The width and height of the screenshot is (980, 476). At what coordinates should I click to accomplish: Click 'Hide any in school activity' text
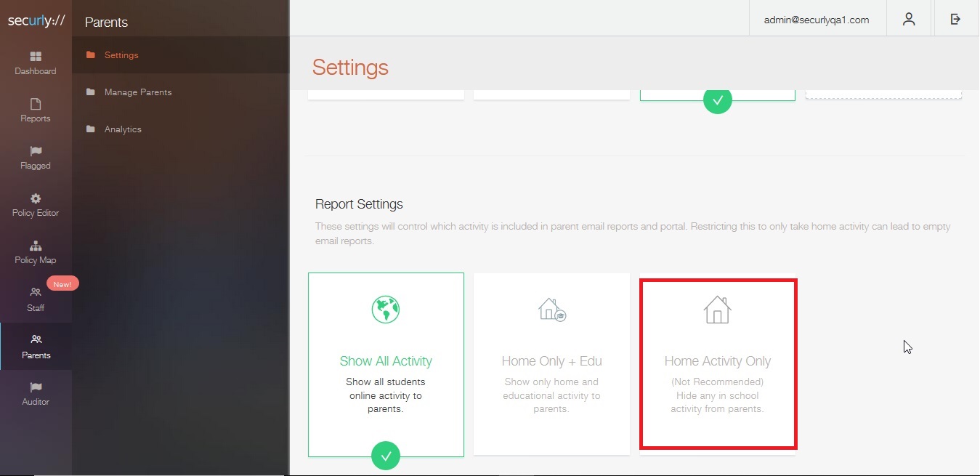(x=718, y=403)
